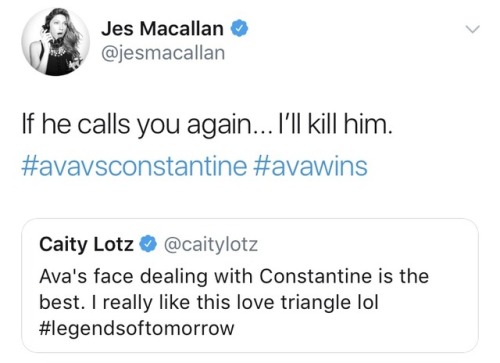Select the text "If he calls you again"

(137, 125)
